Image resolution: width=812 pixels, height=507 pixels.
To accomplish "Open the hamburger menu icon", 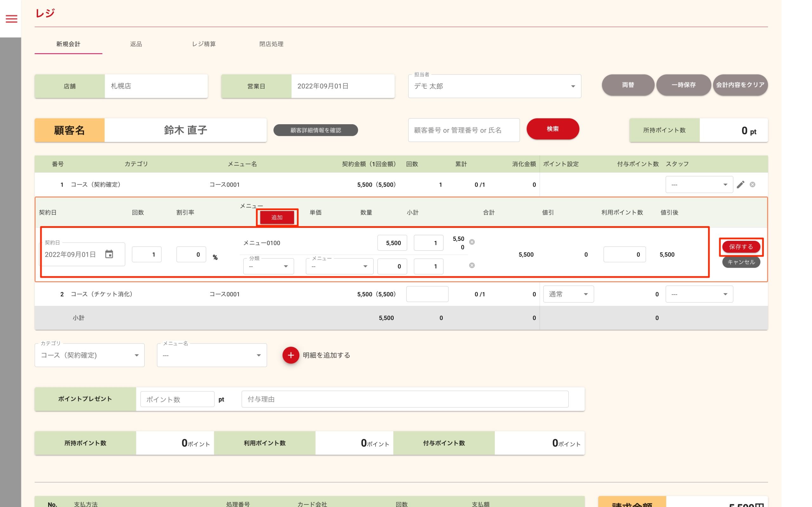I will point(11,19).
